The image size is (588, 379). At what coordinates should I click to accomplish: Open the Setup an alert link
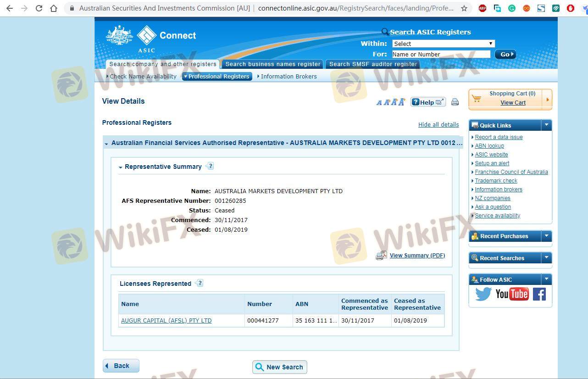[492, 163]
